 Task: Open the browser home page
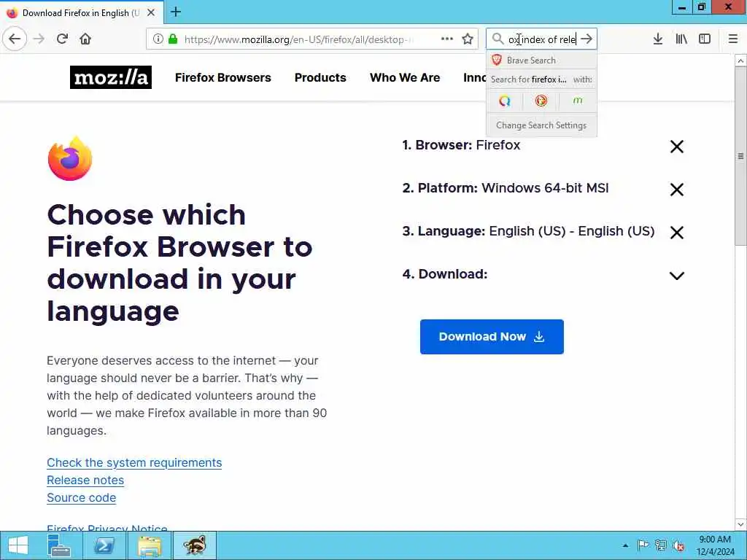(x=85, y=39)
